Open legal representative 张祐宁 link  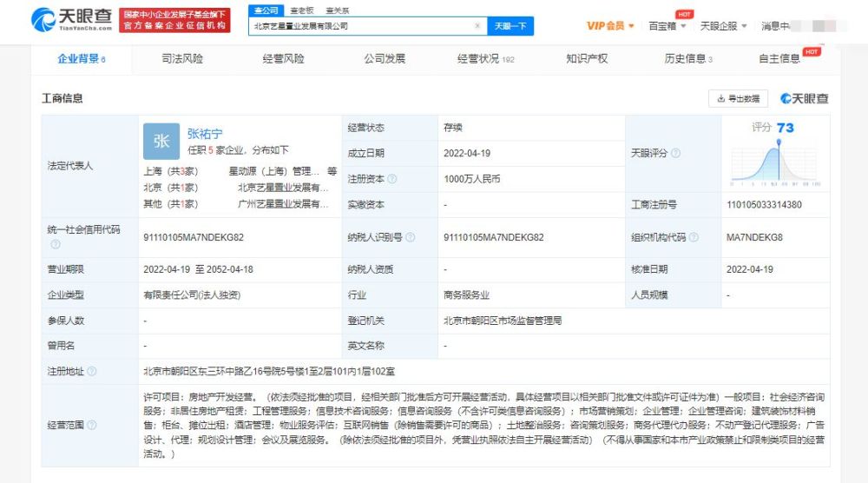tap(205, 134)
